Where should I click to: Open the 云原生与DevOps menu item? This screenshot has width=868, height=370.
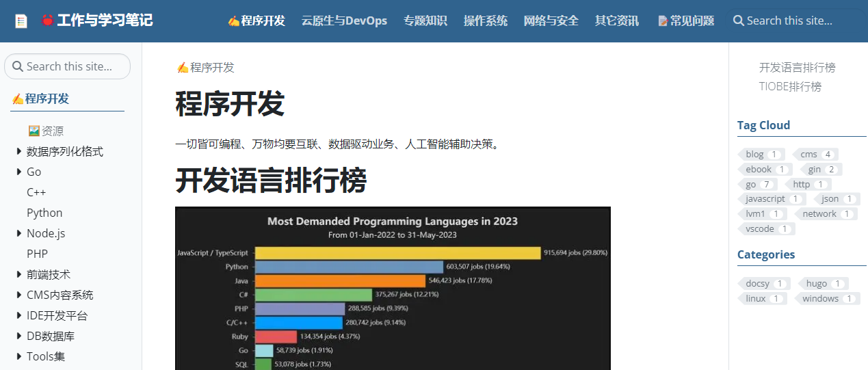(x=344, y=21)
